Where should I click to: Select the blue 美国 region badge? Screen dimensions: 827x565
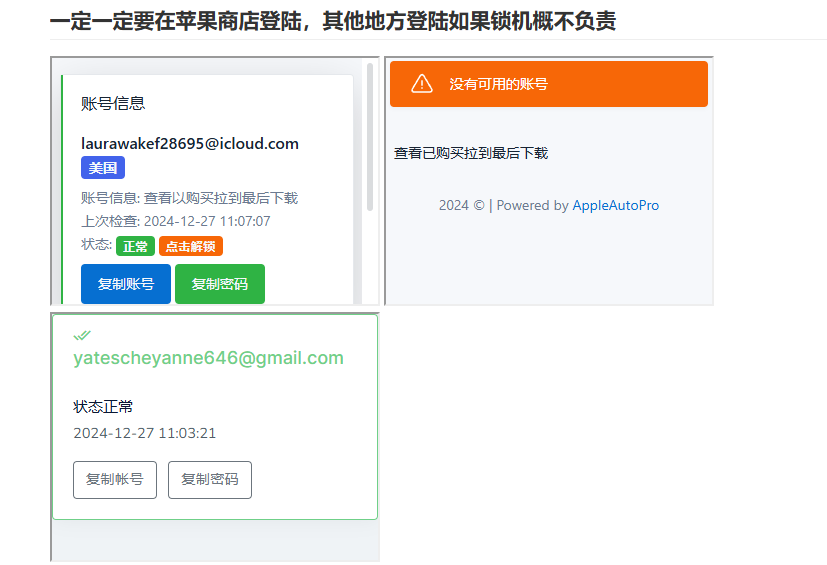tap(102, 168)
